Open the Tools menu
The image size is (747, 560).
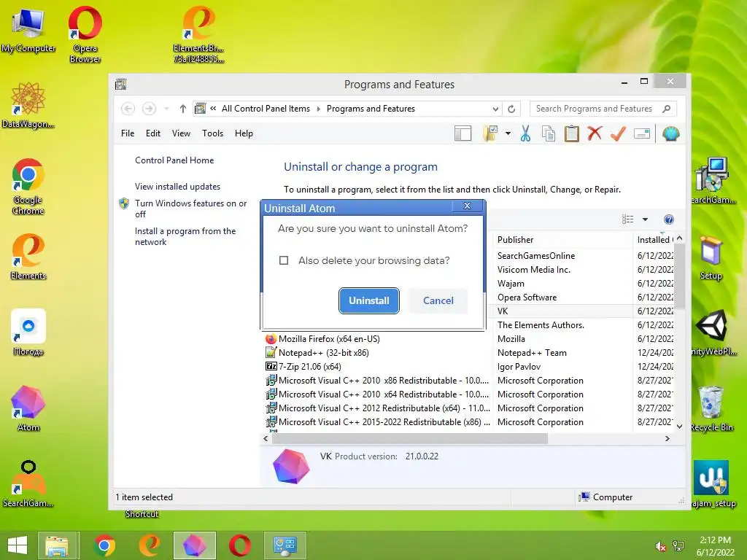click(212, 133)
